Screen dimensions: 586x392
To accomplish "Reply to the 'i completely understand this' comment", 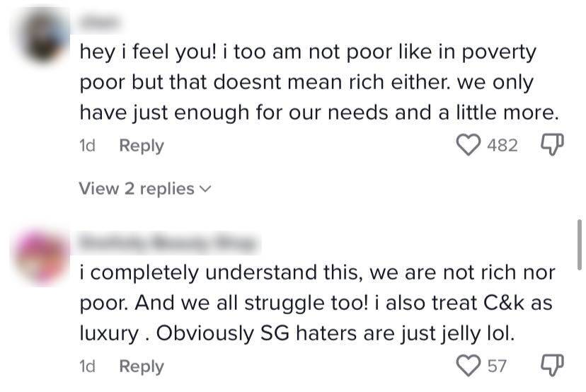I will 141,367.
